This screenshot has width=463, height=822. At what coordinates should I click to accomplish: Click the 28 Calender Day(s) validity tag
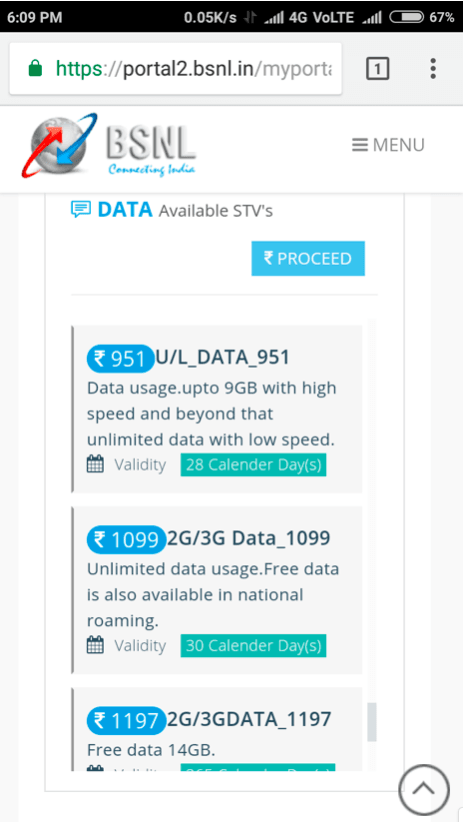click(253, 465)
